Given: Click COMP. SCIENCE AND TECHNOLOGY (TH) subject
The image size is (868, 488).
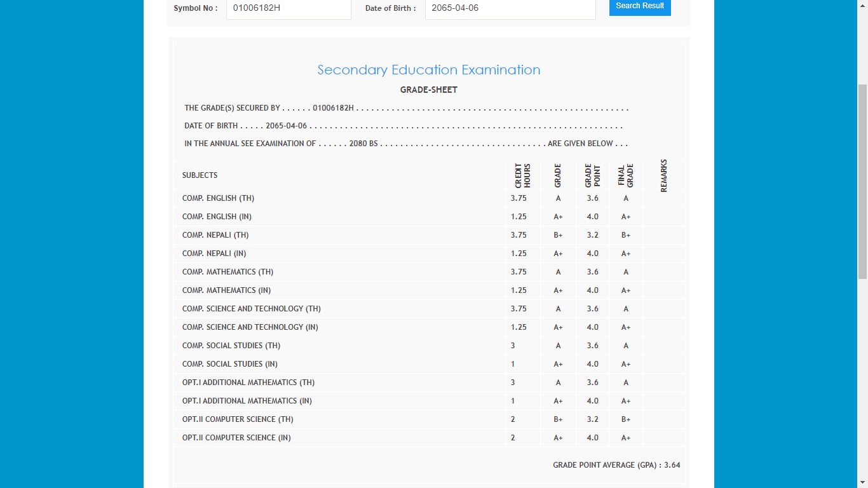Looking at the screenshot, I should click(252, 309).
